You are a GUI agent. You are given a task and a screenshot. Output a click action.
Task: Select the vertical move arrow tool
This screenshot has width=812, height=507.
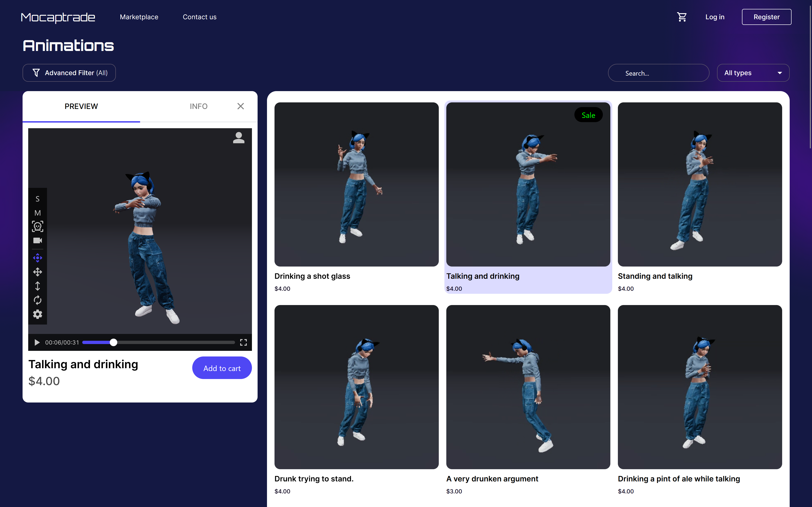point(38,286)
